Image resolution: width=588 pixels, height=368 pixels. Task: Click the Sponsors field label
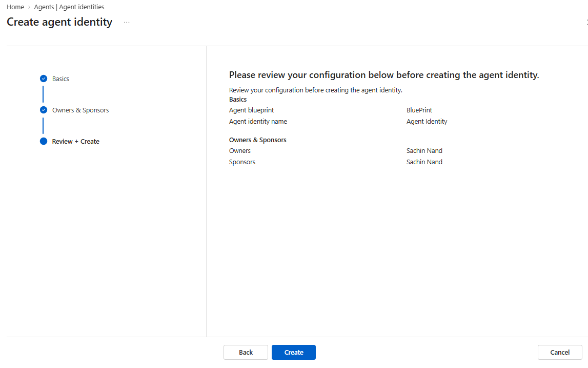pos(242,162)
